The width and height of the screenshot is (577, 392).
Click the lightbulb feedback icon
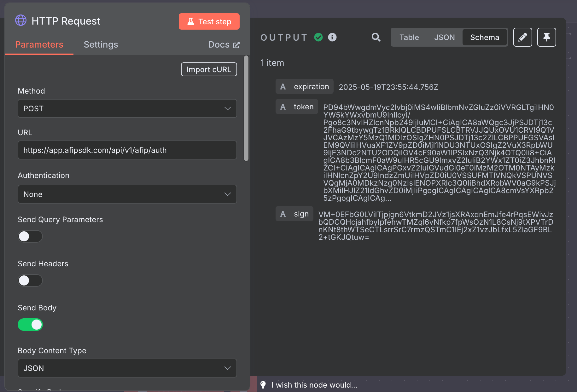pyautogui.click(x=263, y=384)
